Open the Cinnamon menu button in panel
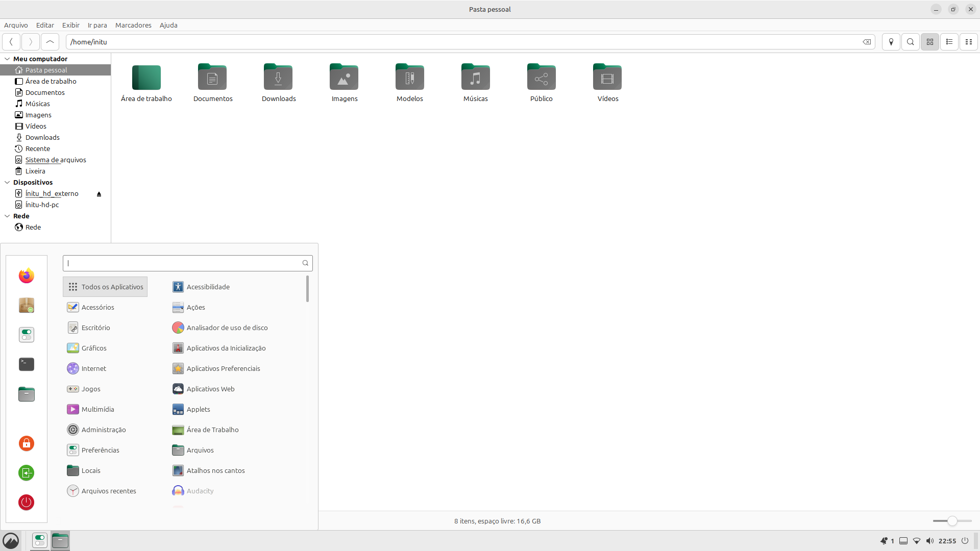Viewport: 980px width, 551px height. 11,541
